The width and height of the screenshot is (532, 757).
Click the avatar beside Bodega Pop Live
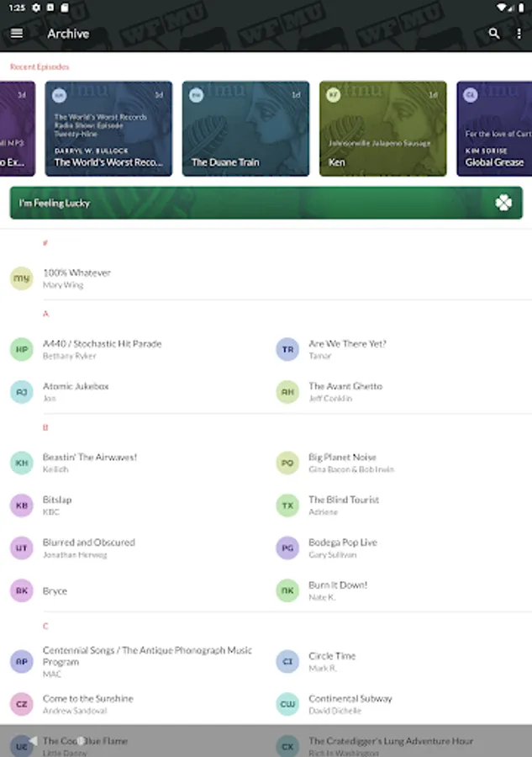pos(287,548)
